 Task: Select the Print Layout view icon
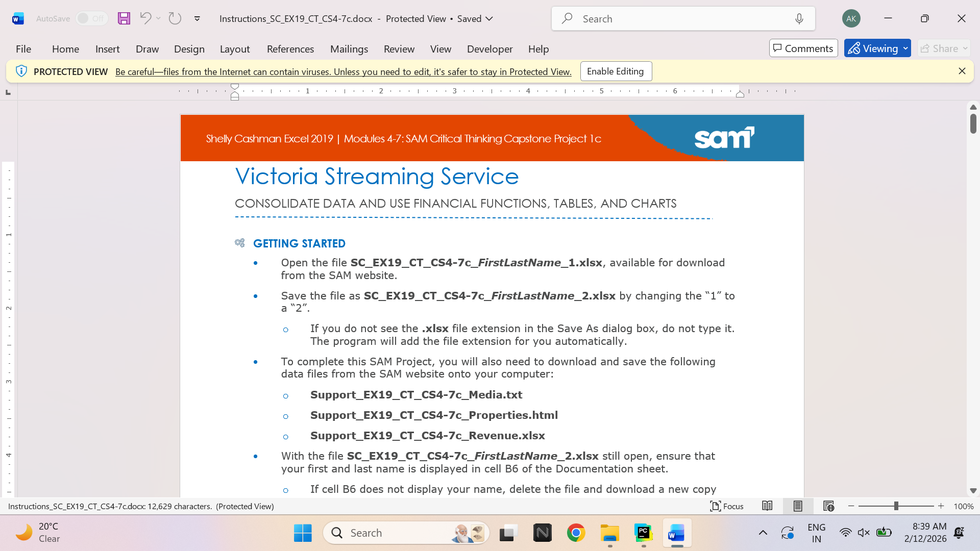tap(798, 506)
